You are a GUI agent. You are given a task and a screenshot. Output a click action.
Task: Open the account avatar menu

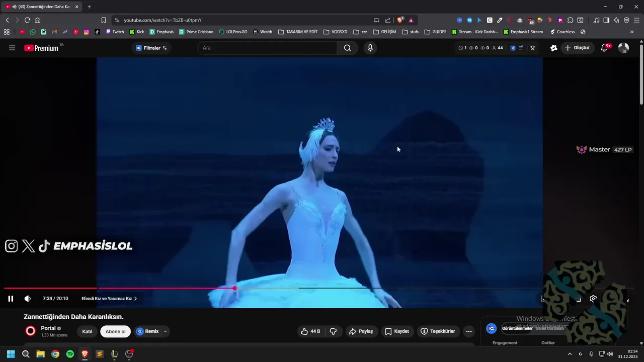[623, 48]
